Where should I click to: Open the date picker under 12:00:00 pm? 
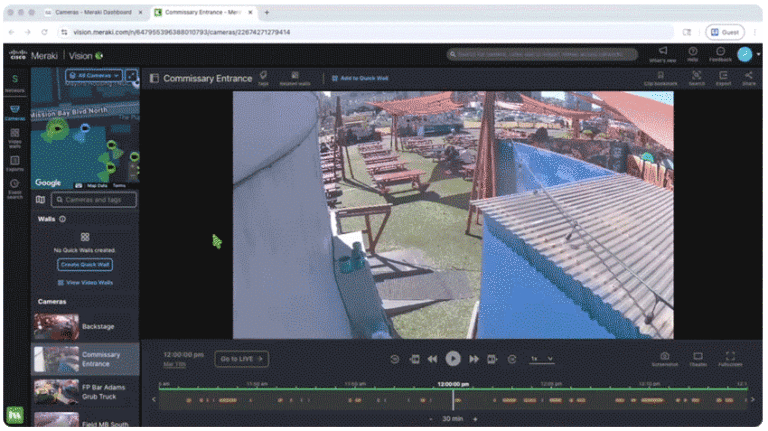coord(174,364)
